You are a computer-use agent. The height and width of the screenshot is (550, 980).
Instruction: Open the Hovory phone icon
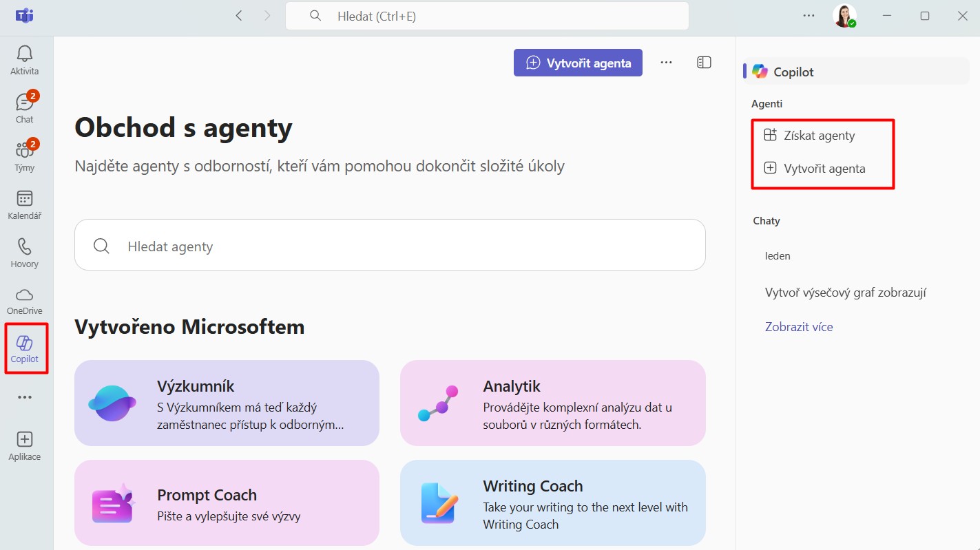coord(25,253)
